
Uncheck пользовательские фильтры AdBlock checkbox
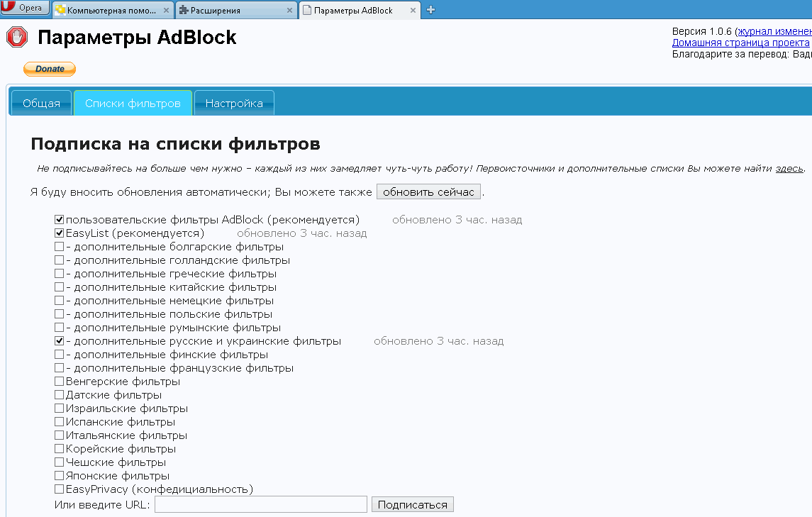[60, 220]
